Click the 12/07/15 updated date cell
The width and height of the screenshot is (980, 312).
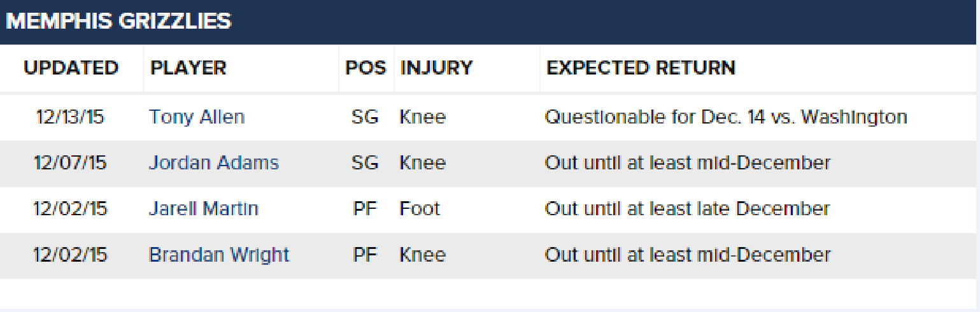click(x=70, y=163)
